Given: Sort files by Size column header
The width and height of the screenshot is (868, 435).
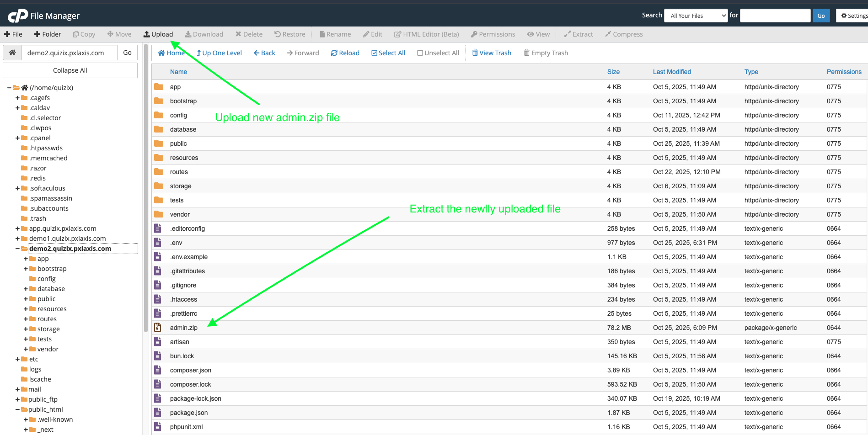Looking at the screenshot, I should tap(613, 72).
